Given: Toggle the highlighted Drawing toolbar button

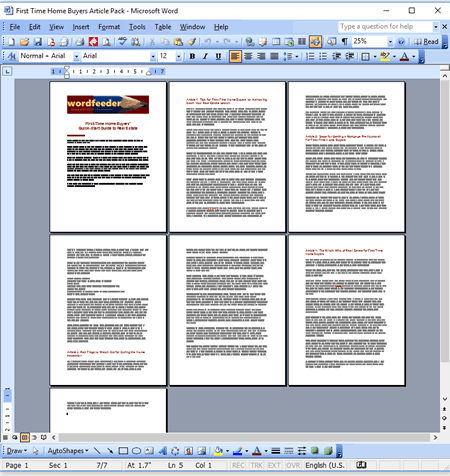Looking at the screenshot, I should [315, 42].
